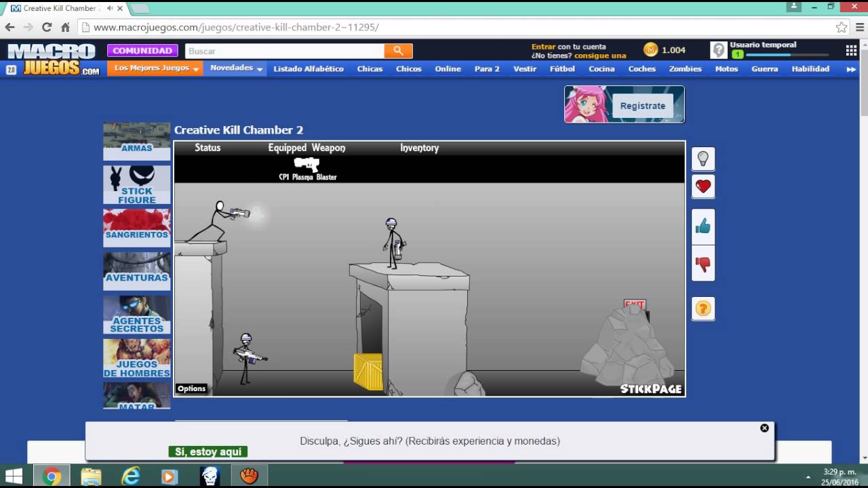Open the apps grid icon
This screenshot has height=488, width=868.
pyautogui.click(x=851, y=50)
